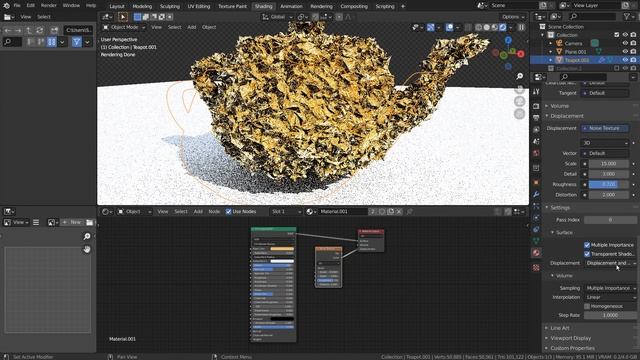Viewport: 640px width, 360px height.
Task: Open volume Interpolation Linear dropdown
Action: point(611,297)
